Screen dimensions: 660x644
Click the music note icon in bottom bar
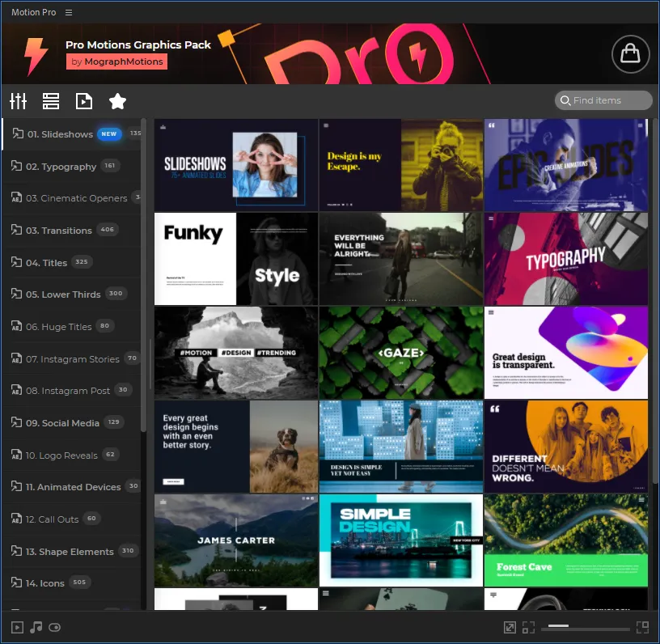(x=36, y=627)
